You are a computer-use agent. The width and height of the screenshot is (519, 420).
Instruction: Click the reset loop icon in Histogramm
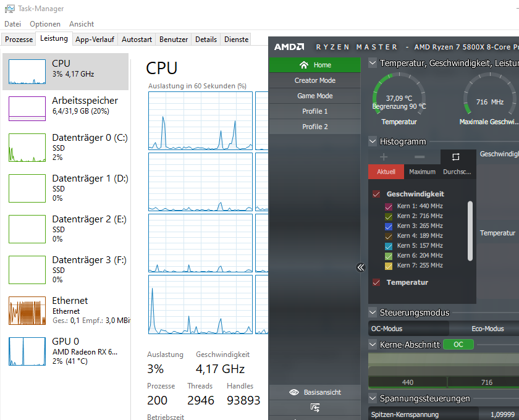456,157
